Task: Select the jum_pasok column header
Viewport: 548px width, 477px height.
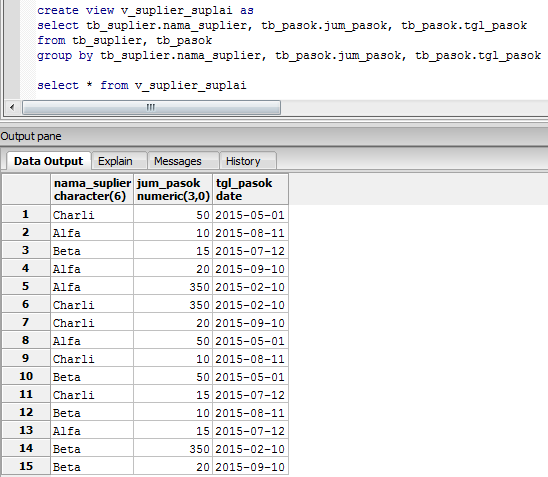Action: 173,189
